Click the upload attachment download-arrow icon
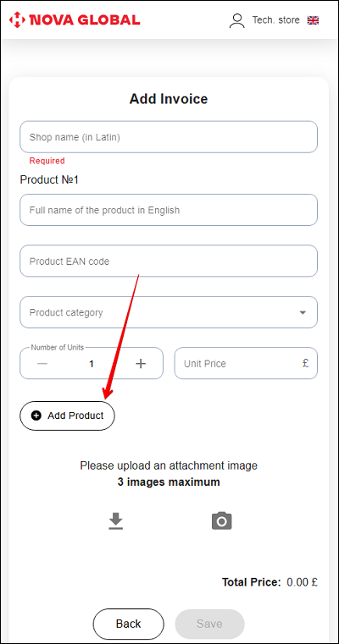The height and width of the screenshot is (644, 339). coord(116,520)
